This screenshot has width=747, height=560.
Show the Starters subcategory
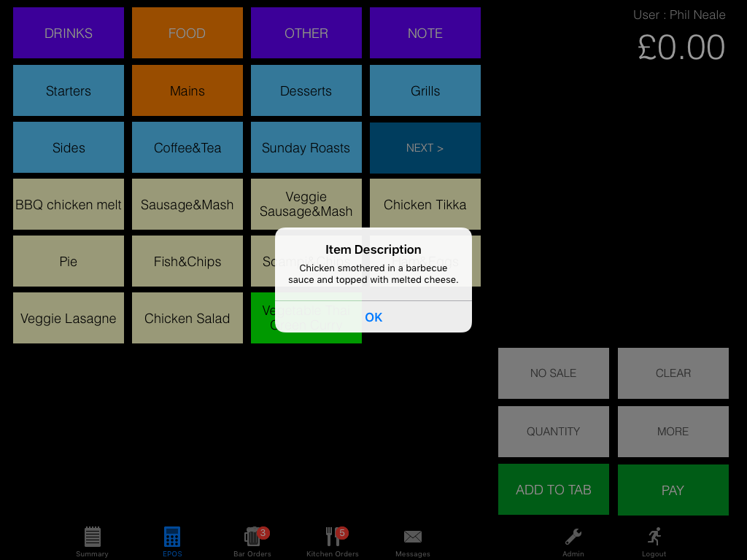pyautogui.click(x=69, y=90)
